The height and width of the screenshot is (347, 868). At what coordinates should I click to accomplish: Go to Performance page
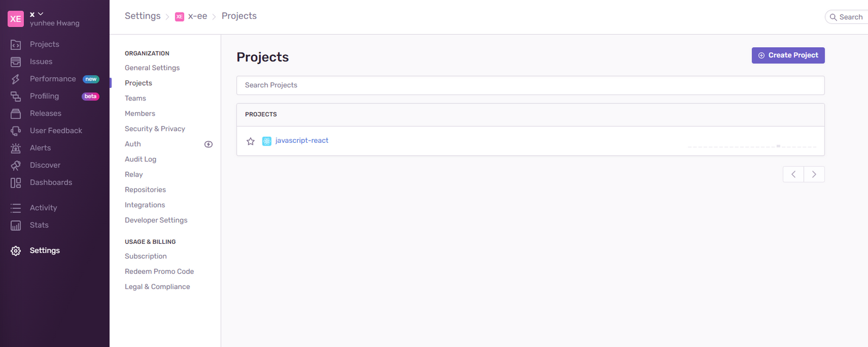tap(53, 79)
